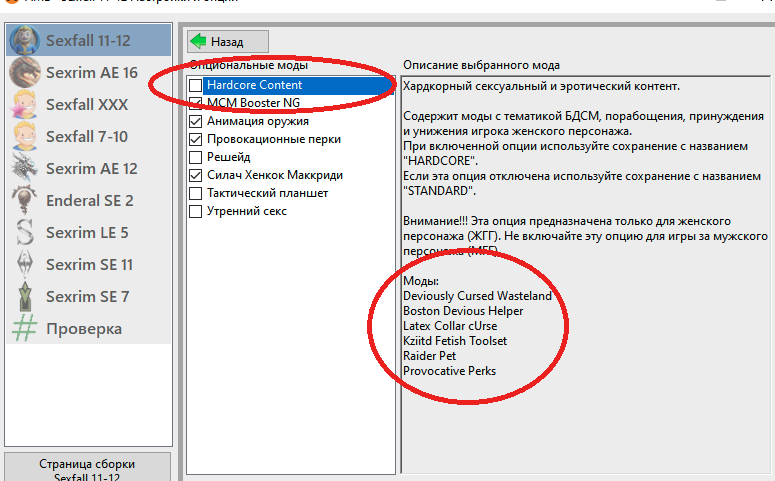Open the Страница сборки Sexfall 11-12 button
The width and height of the screenshot is (775, 481).
(87, 468)
